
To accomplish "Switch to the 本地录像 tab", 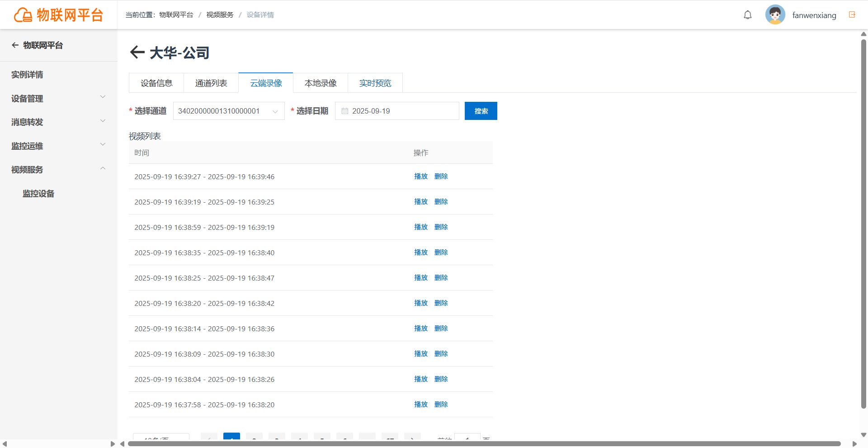I will click(321, 83).
